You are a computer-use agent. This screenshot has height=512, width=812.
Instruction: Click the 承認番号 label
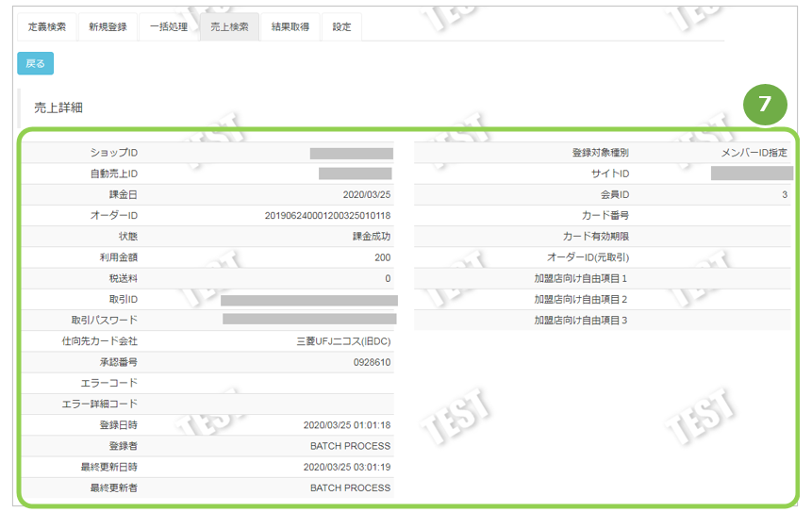click(x=119, y=362)
